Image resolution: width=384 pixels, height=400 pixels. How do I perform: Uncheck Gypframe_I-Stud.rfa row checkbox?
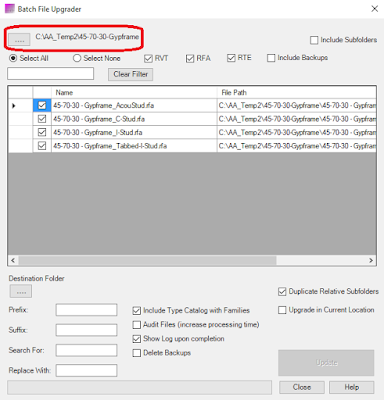42,132
